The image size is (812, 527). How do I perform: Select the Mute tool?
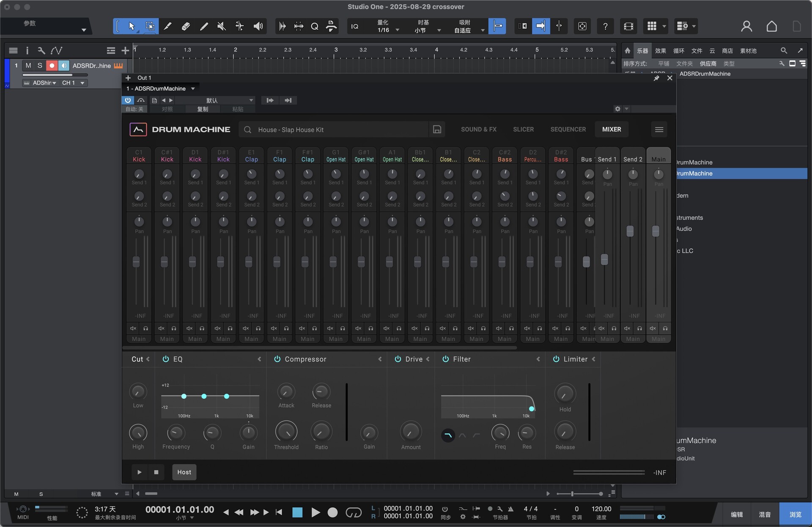pos(221,26)
